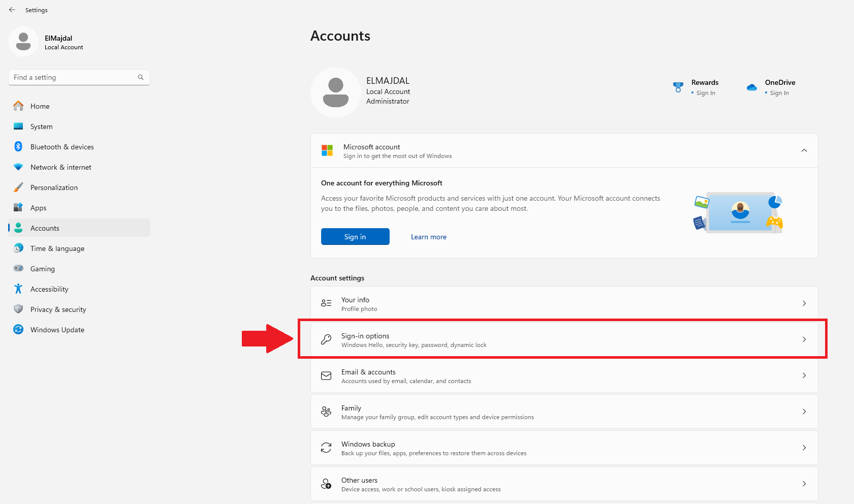Select the Apps icon in sidebar
This screenshot has width=854, height=504.
(18, 207)
